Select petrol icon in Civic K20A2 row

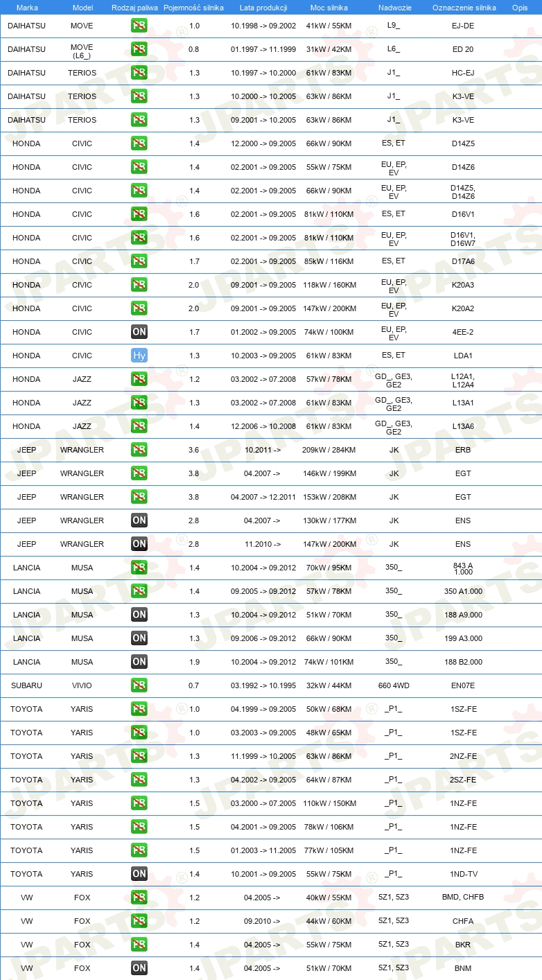[x=139, y=308]
